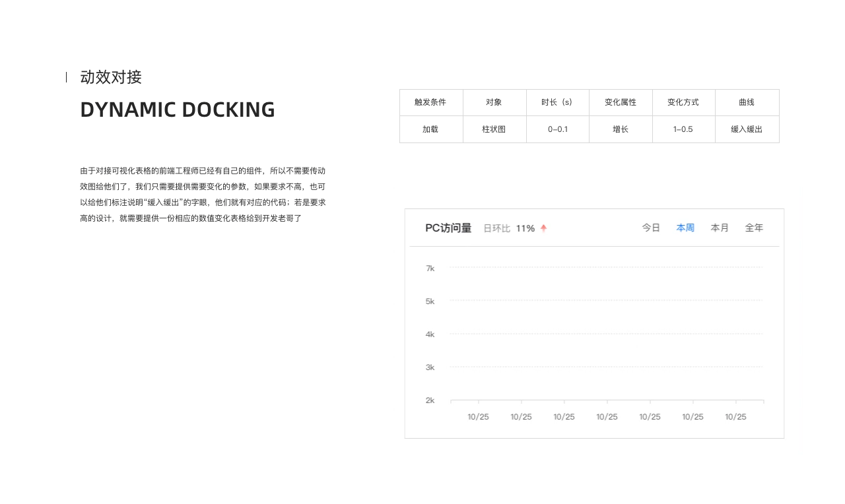This screenshot has height=504, width=845.
Task: Click the 日环比 label next to the title
Action: (496, 228)
